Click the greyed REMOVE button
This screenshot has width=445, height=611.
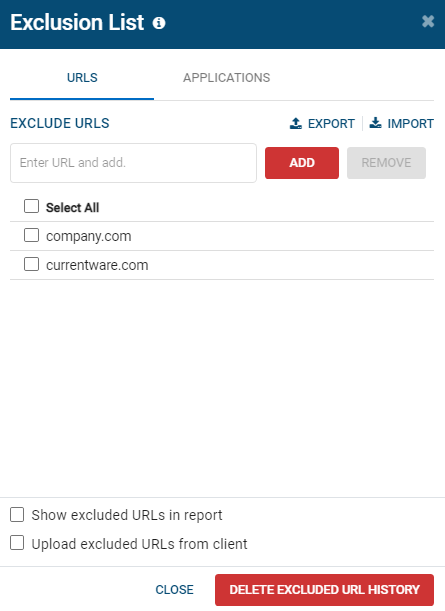[386, 163]
